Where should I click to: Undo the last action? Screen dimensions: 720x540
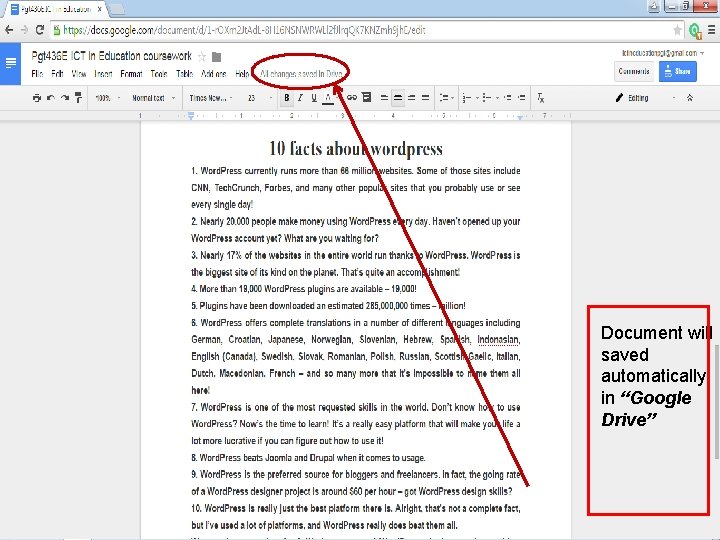(x=51, y=98)
